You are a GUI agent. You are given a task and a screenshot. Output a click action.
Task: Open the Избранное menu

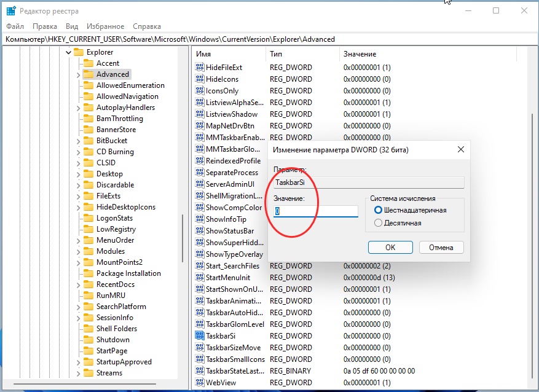click(x=105, y=26)
